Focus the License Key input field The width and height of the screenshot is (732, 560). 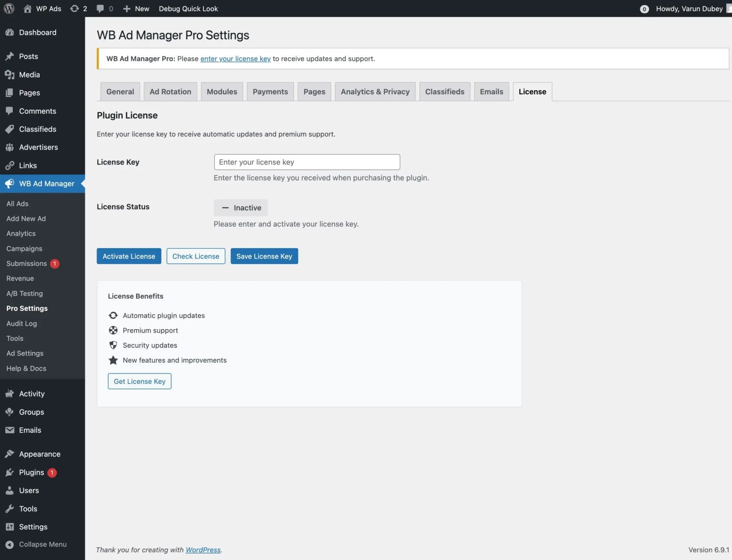click(x=307, y=162)
